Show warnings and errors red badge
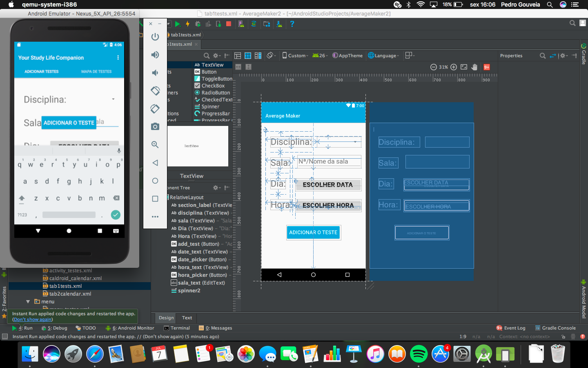This screenshot has height=368, width=588. 487,67
